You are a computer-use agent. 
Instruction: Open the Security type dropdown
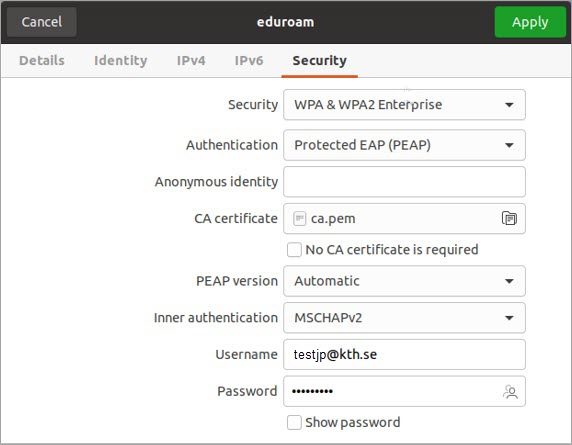[404, 105]
